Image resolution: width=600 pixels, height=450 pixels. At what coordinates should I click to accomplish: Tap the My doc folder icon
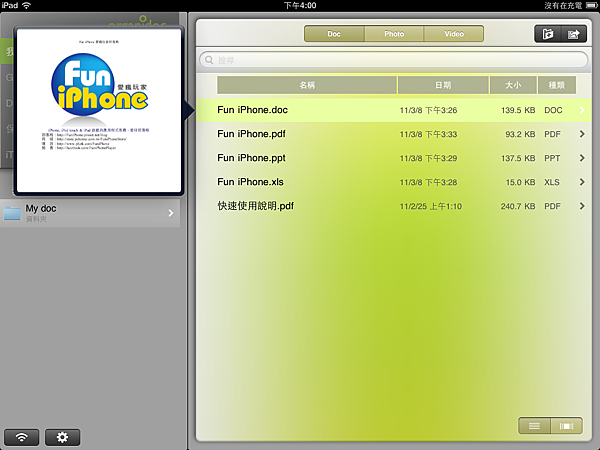point(12,213)
